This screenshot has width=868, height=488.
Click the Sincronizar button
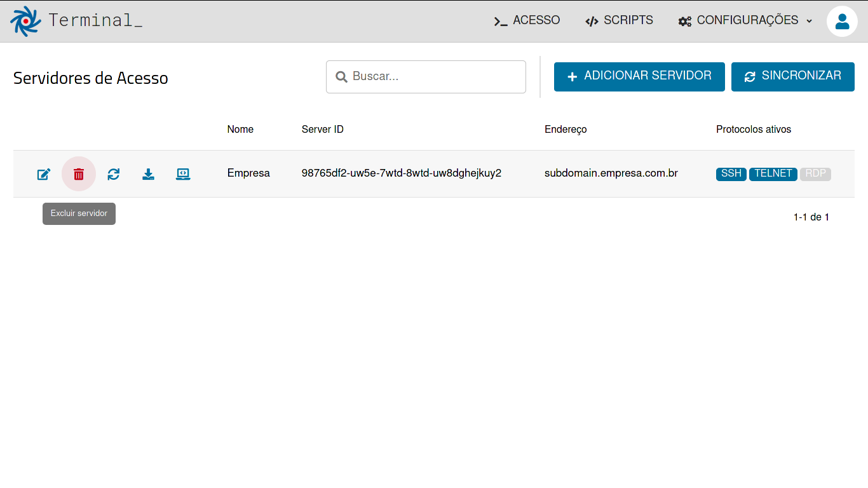pyautogui.click(x=793, y=76)
